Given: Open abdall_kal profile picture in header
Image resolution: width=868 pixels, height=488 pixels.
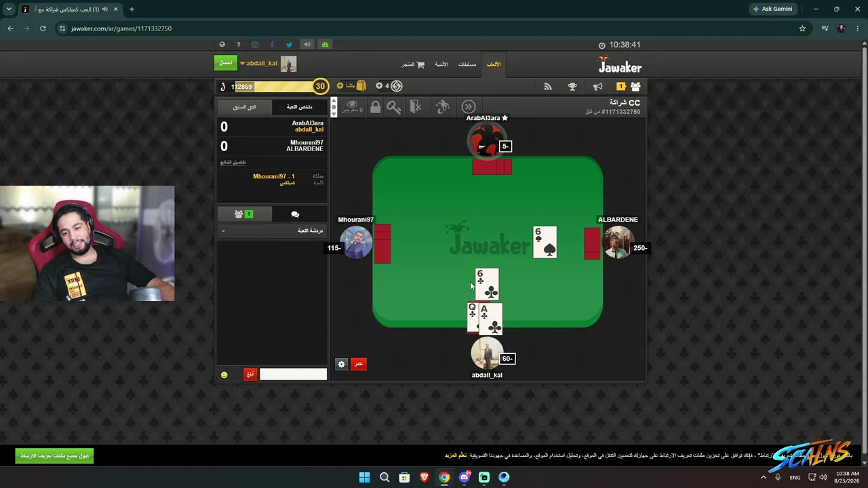Looking at the screenshot, I should coord(289,64).
